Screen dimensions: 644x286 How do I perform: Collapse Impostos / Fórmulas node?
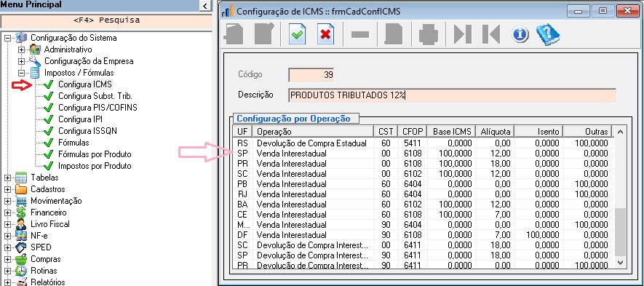[21, 74]
